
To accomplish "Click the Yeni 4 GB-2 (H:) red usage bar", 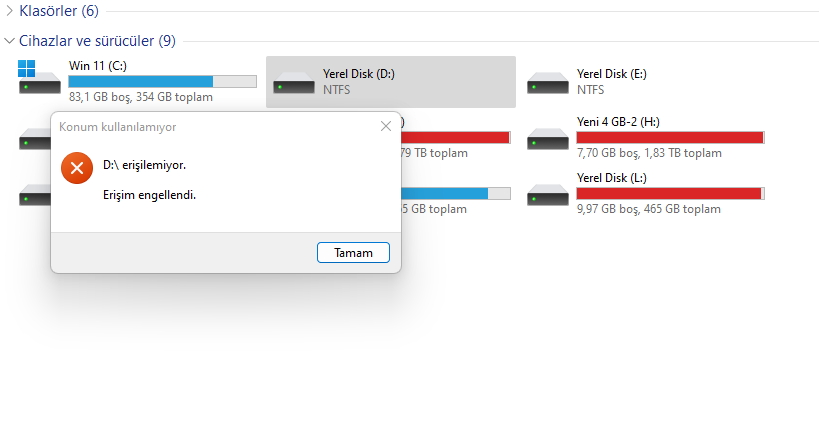I will click(670, 137).
